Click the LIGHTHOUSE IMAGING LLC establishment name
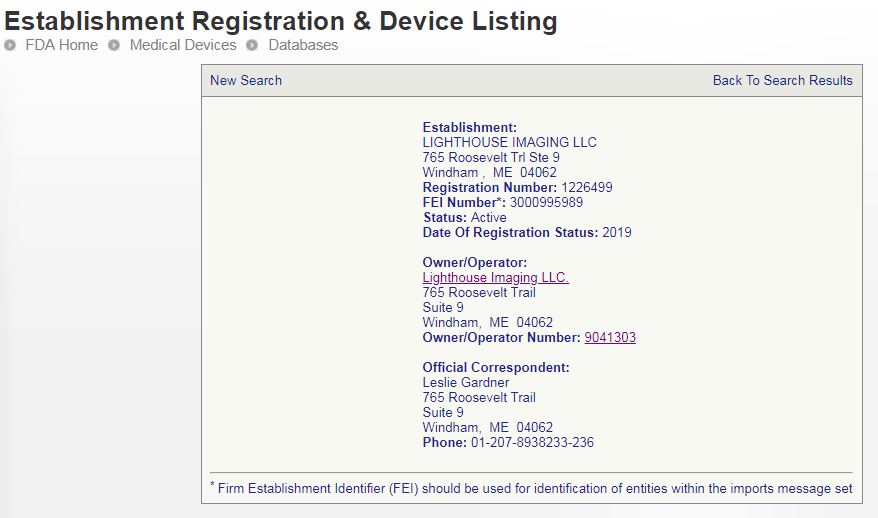 tap(509, 142)
